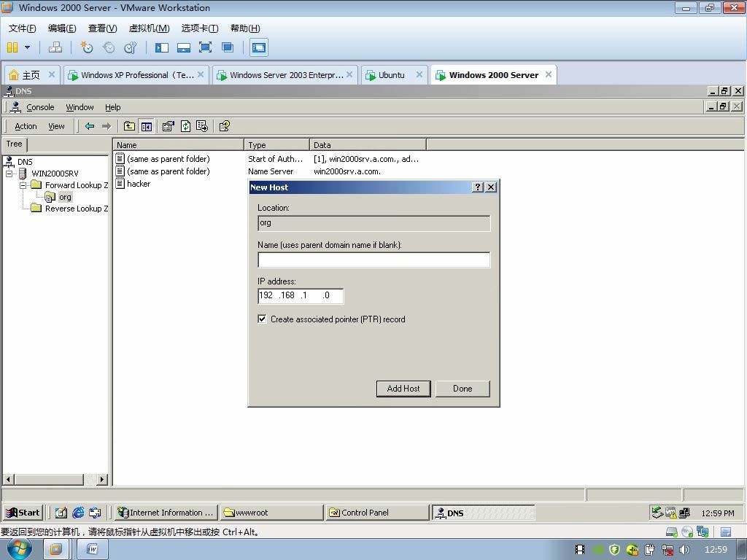Screen dimensions: 747x560
Task: Click the Up one level folder icon
Action: click(129, 126)
